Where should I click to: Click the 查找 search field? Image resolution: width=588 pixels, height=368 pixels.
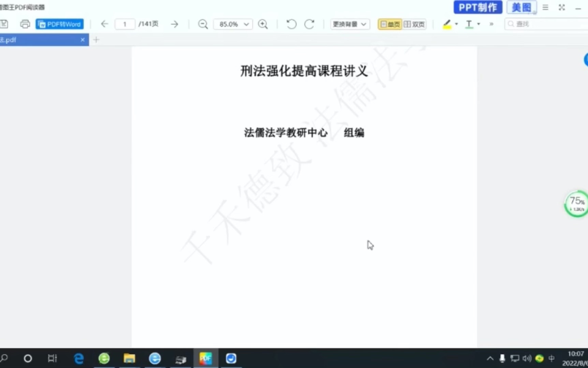(546, 24)
